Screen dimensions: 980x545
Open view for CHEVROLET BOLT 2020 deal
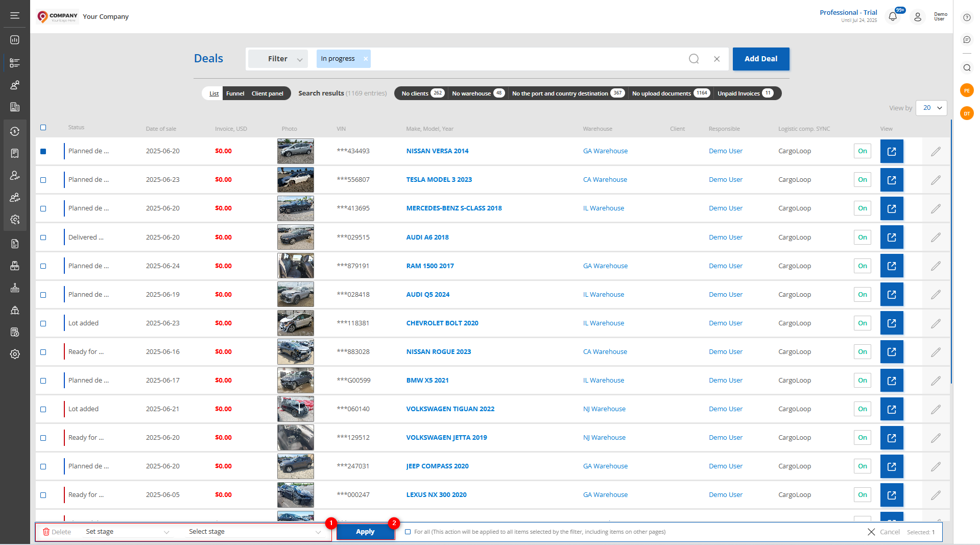tap(892, 323)
